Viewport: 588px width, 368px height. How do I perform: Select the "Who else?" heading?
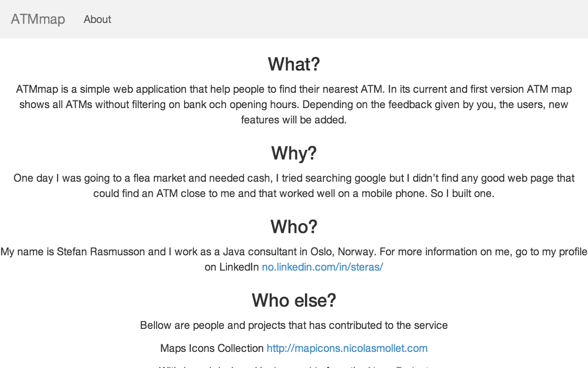point(294,300)
